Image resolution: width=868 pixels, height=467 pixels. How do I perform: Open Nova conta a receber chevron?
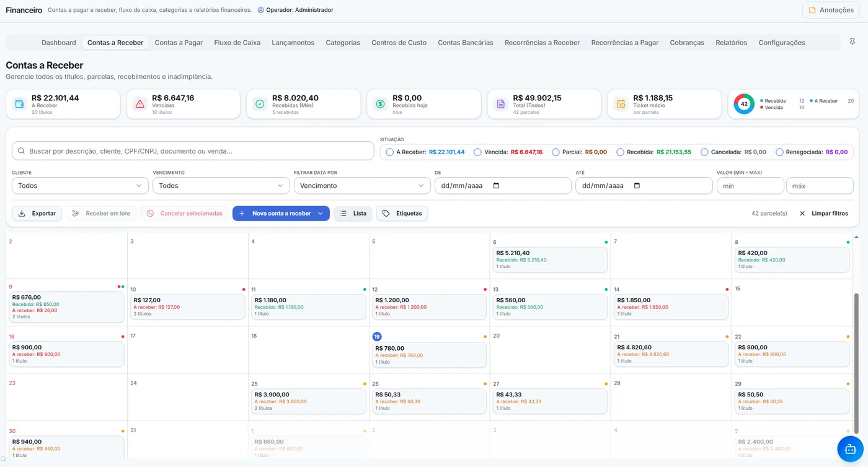point(321,214)
